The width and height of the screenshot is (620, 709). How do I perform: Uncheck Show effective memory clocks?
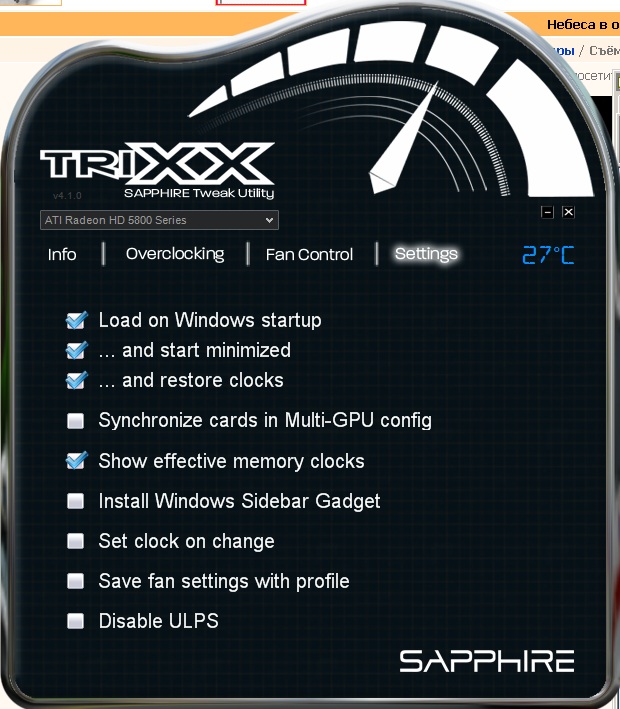click(x=76, y=461)
